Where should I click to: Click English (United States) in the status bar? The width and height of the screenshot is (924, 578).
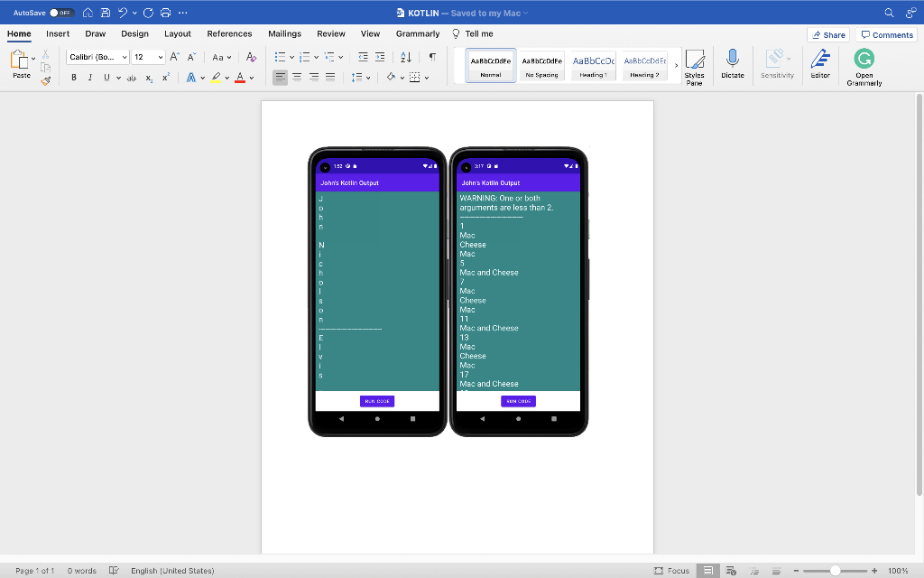click(172, 570)
